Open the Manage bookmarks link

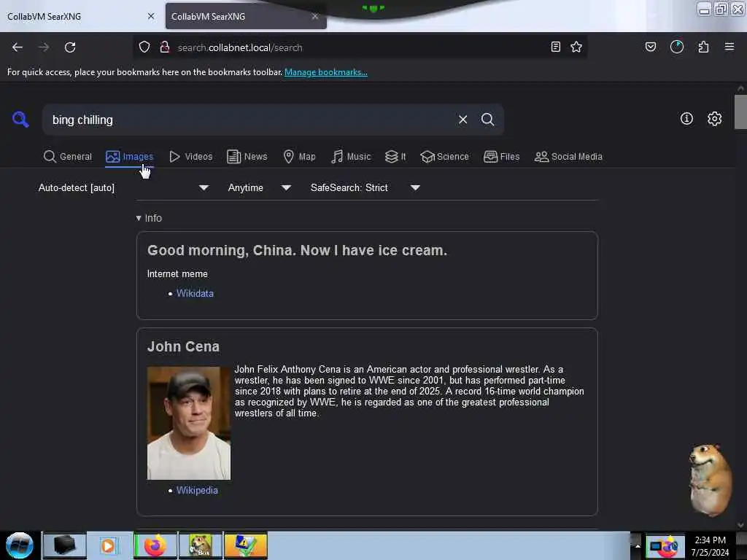[326, 72]
